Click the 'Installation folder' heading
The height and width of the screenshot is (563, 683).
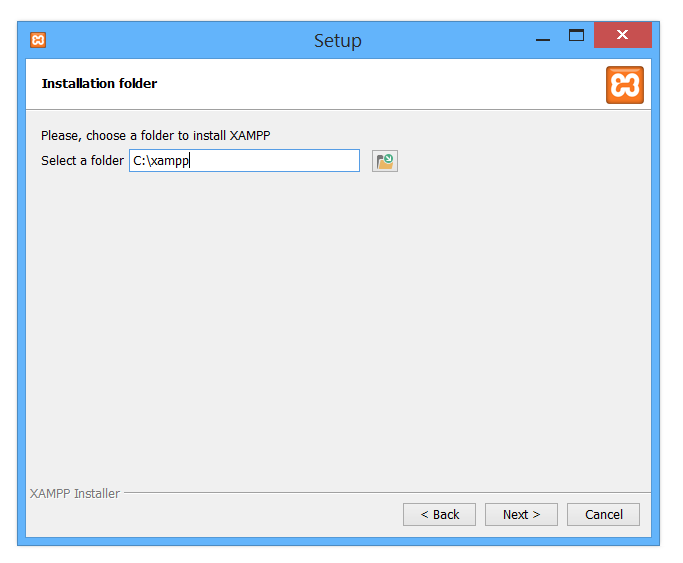99,84
